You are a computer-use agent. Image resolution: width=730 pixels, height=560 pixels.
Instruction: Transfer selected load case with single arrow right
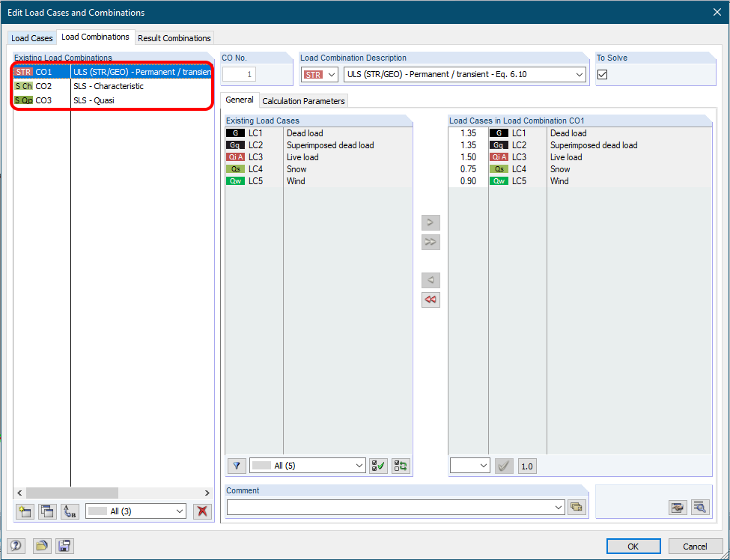(x=430, y=222)
